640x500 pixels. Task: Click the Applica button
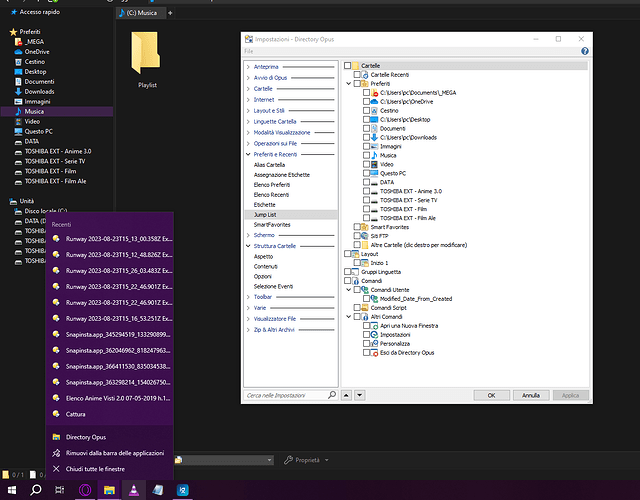[570, 395]
